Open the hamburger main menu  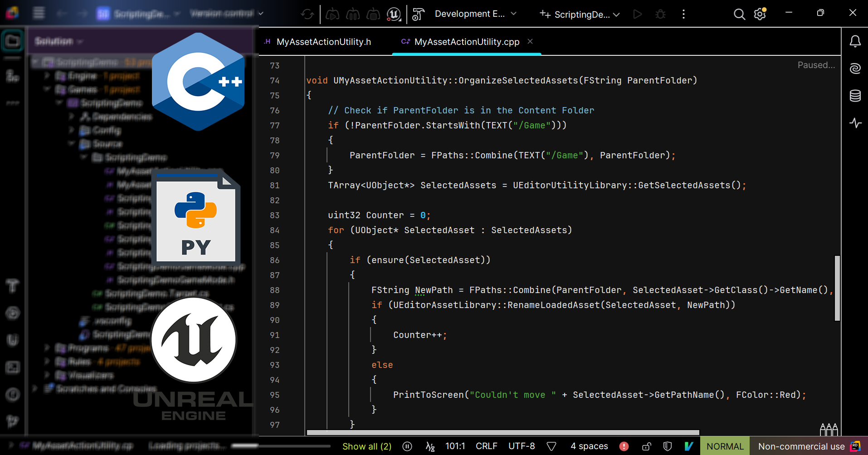coord(39,13)
